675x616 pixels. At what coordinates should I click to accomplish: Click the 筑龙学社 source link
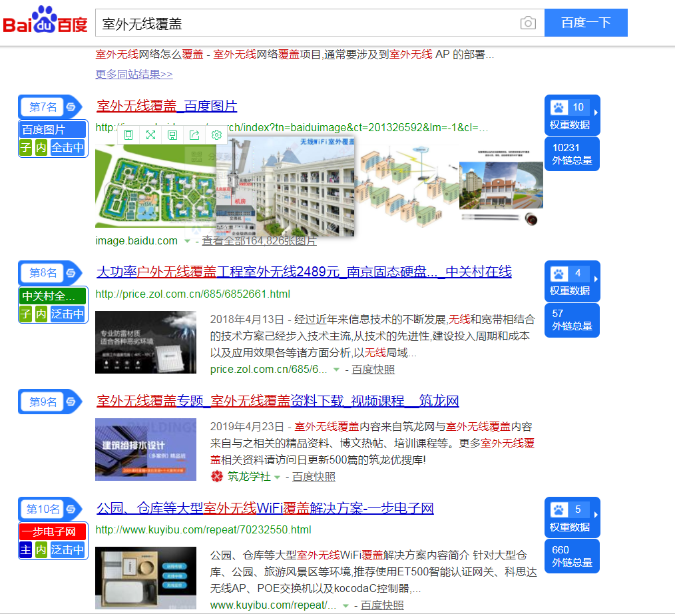tap(249, 476)
